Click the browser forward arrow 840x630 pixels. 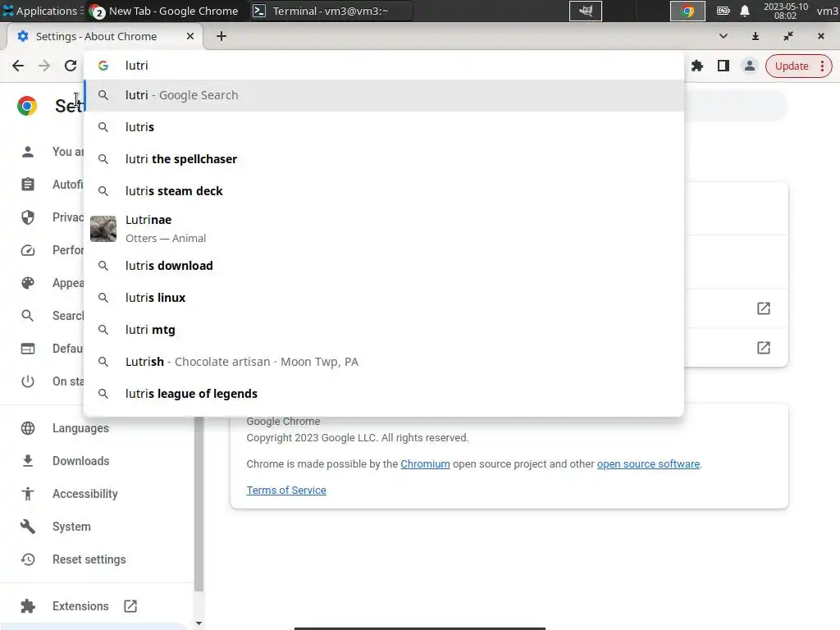44,66
